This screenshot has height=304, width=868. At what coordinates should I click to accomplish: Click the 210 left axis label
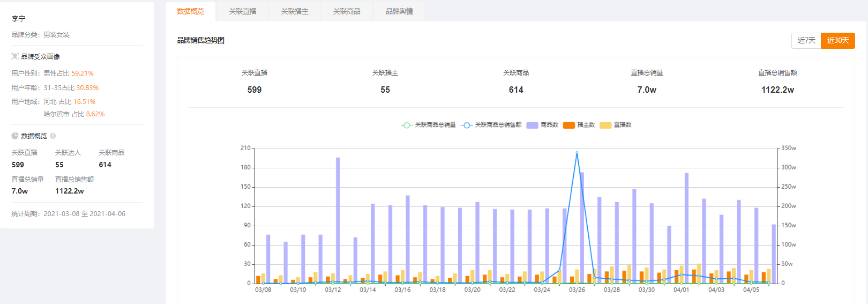pos(245,148)
